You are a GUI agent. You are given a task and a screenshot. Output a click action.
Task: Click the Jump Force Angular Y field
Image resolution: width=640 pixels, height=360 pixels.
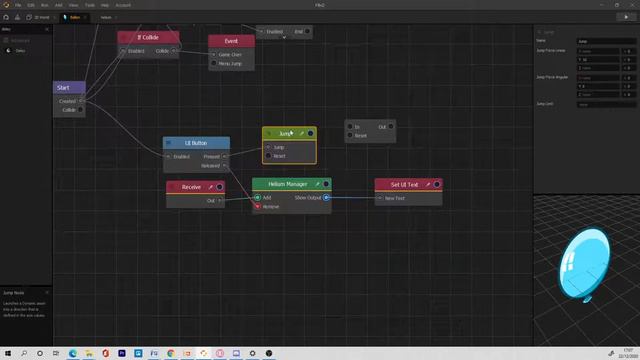point(598,86)
